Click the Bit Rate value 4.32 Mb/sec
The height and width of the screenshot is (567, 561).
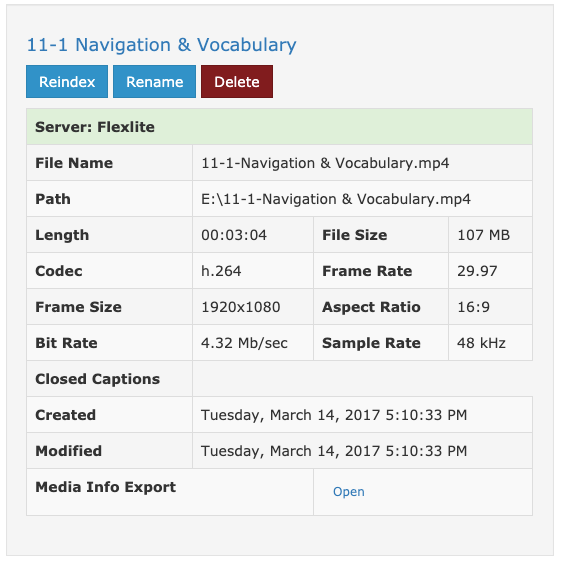244,343
